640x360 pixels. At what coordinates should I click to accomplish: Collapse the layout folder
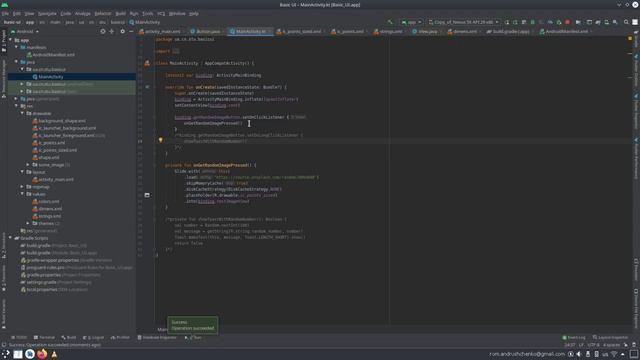[22, 172]
